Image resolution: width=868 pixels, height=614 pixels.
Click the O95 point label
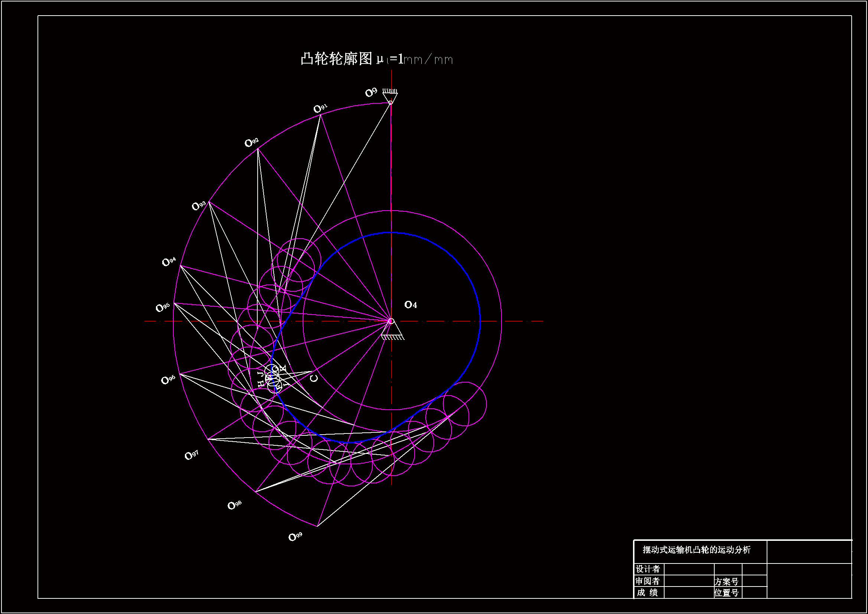click(163, 307)
